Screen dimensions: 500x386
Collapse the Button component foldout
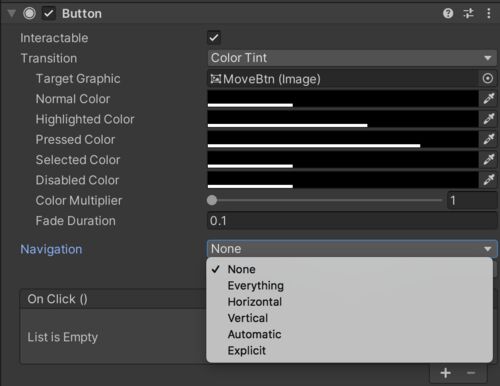coord(12,14)
